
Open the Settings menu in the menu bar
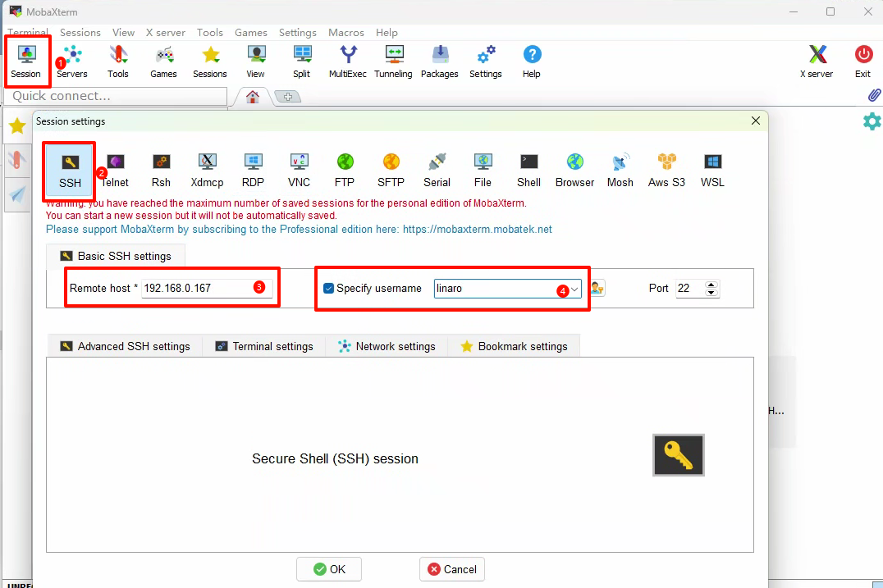298,33
